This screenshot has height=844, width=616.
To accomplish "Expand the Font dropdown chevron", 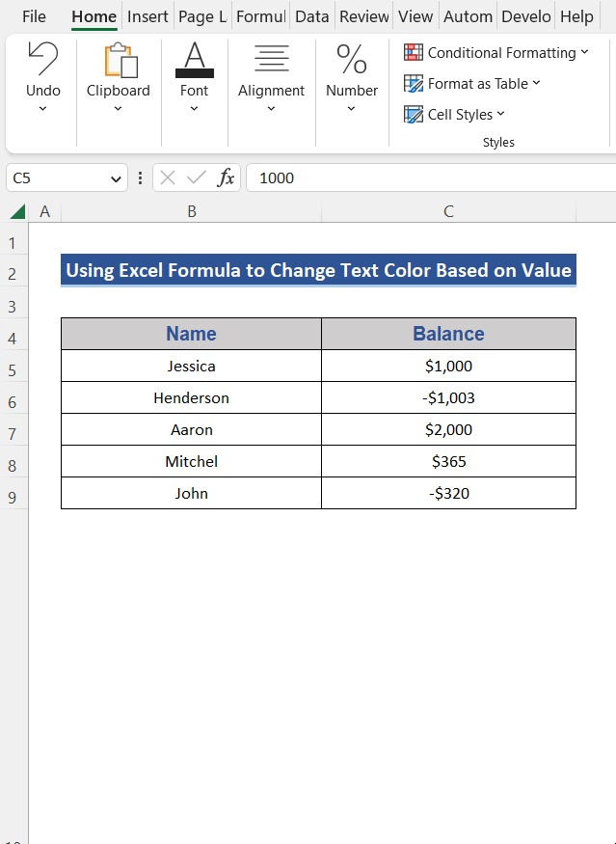I will (194, 109).
